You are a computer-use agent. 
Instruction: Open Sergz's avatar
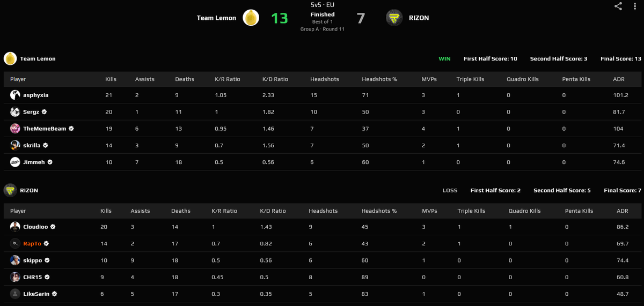tap(15, 112)
